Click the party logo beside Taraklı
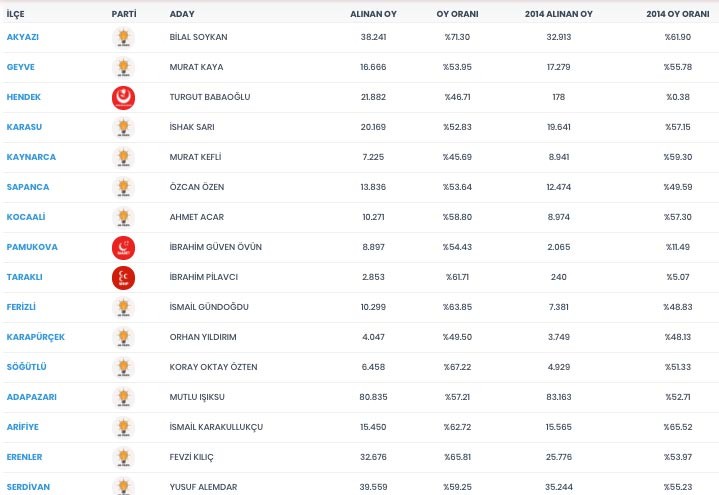719x495 pixels. (x=125, y=277)
